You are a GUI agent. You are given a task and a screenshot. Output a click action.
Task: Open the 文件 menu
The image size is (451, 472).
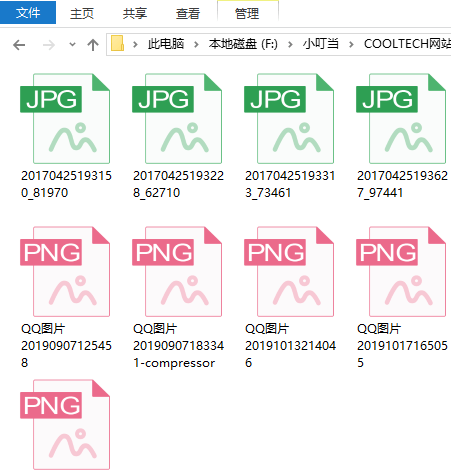pyautogui.click(x=28, y=13)
